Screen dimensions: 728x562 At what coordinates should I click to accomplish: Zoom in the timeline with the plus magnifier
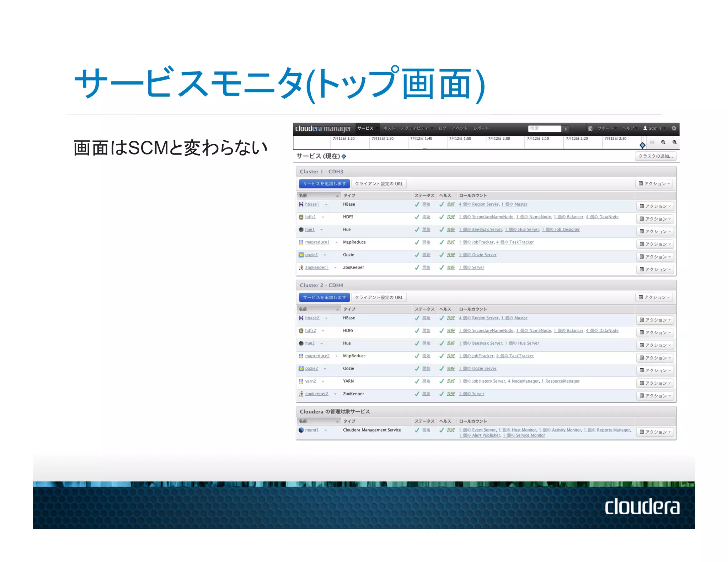click(x=674, y=142)
